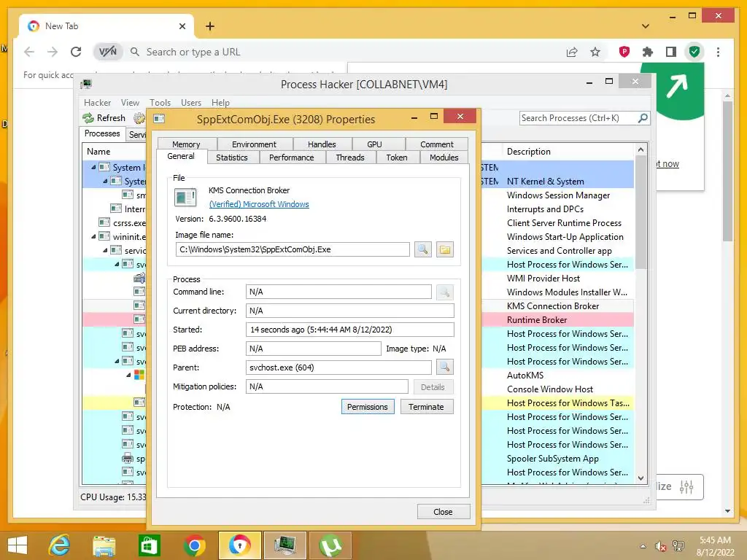747x560 pixels.
Task: Launch Internet Explorer from the taskbar
Action: coord(60,545)
